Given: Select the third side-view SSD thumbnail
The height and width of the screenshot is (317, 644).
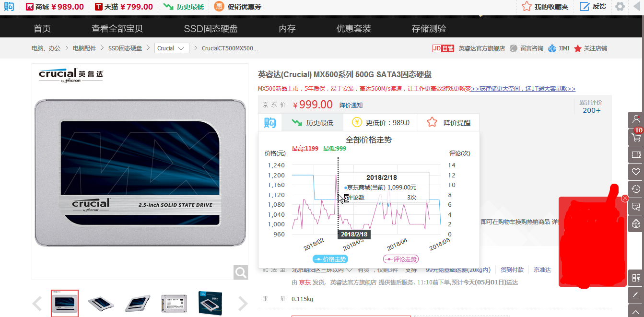Looking at the screenshot, I should click(138, 304).
